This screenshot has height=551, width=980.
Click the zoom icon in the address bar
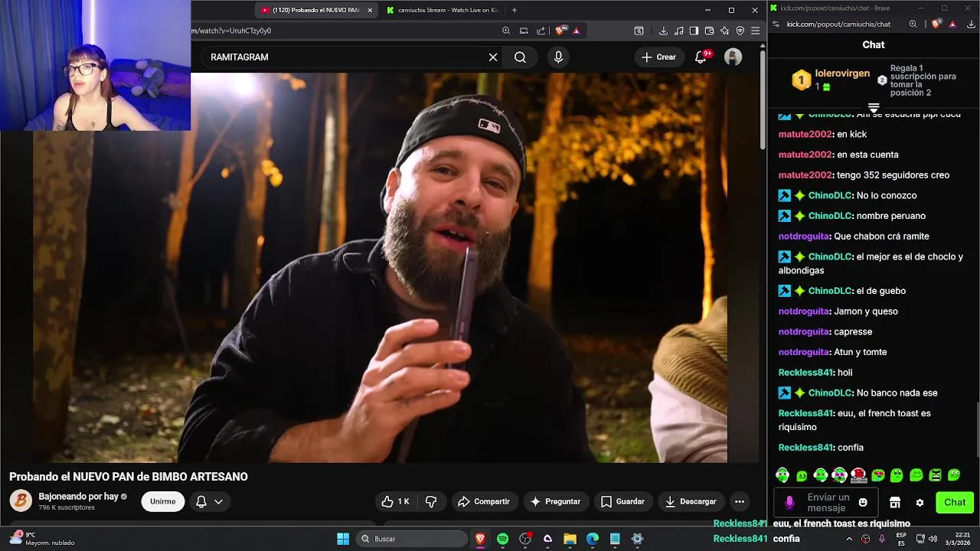pyautogui.click(x=506, y=31)
